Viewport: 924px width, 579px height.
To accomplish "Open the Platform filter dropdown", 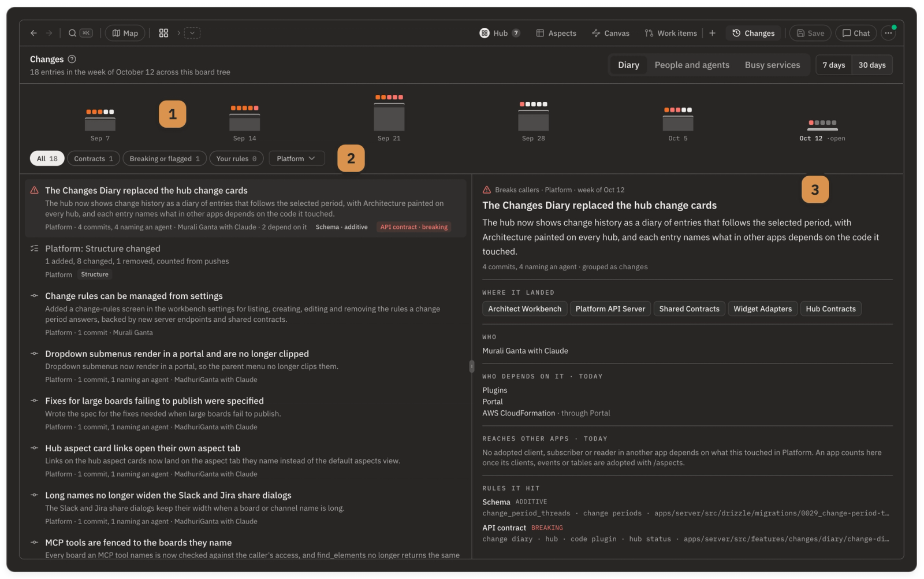I will [296, 158].
